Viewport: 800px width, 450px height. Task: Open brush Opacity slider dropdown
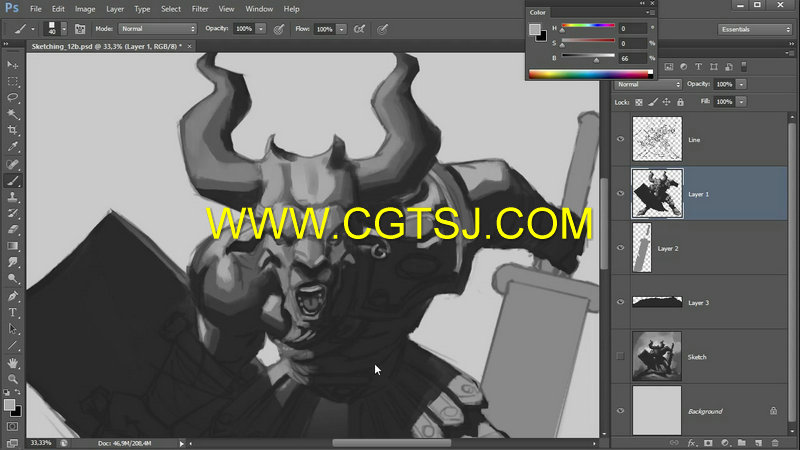click(x=261, y=29)
